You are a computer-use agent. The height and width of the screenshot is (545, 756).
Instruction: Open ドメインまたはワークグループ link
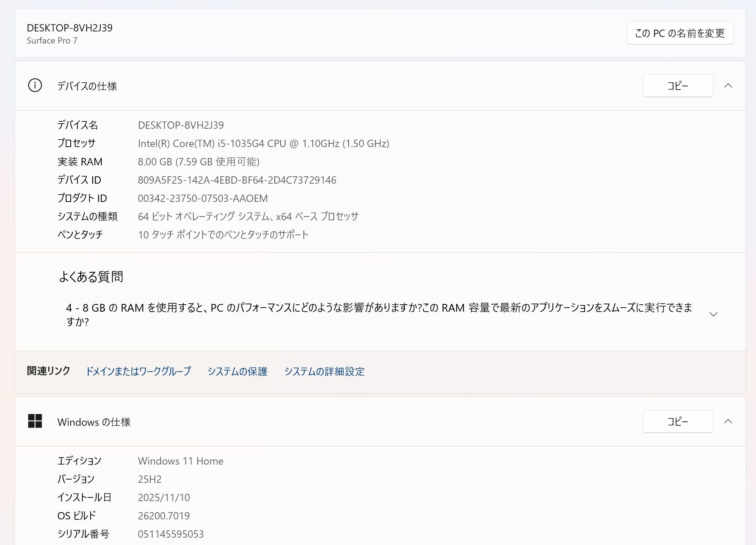coord(138,371)
